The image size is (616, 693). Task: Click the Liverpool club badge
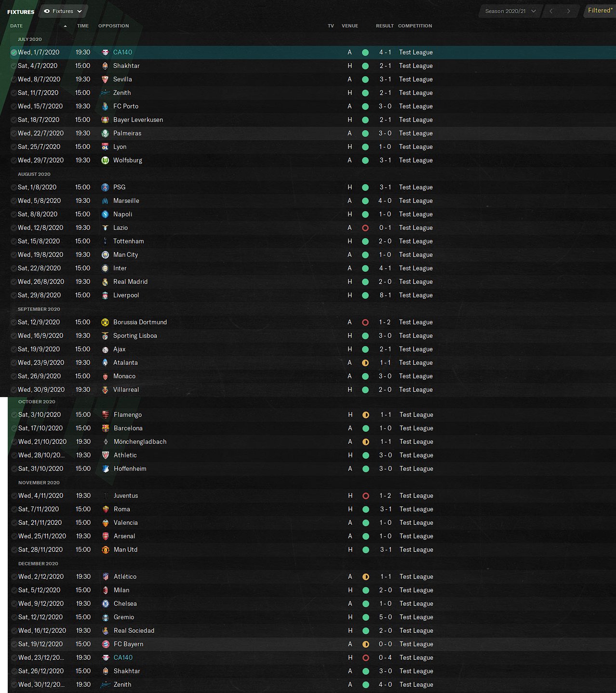105,295
